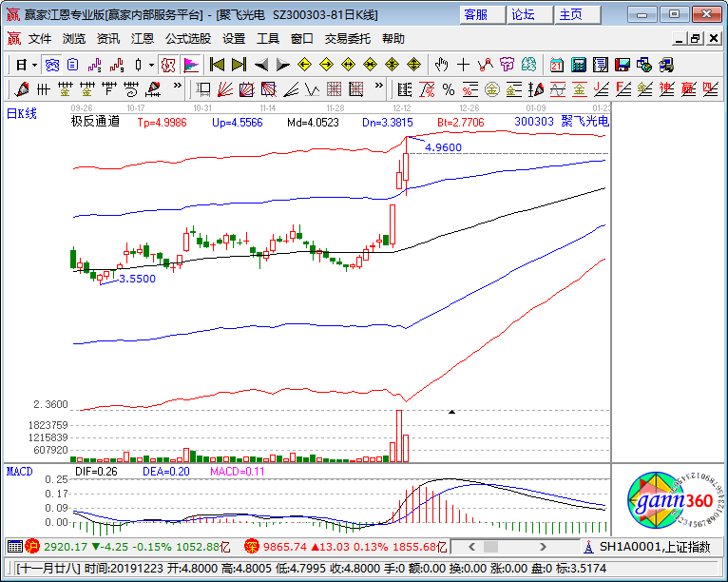Click the calculator icon in the toolbar
This screenshot has width=728, height=582.
point(578,65)
